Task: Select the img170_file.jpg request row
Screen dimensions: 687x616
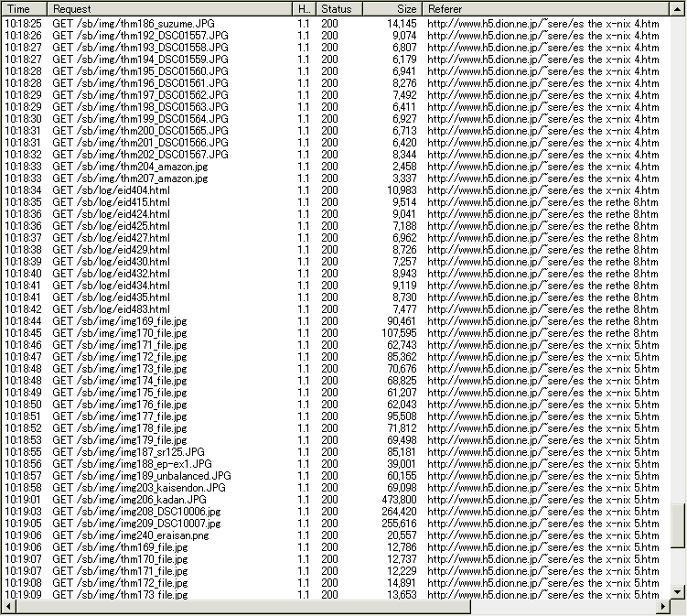Action: point(335,333)
